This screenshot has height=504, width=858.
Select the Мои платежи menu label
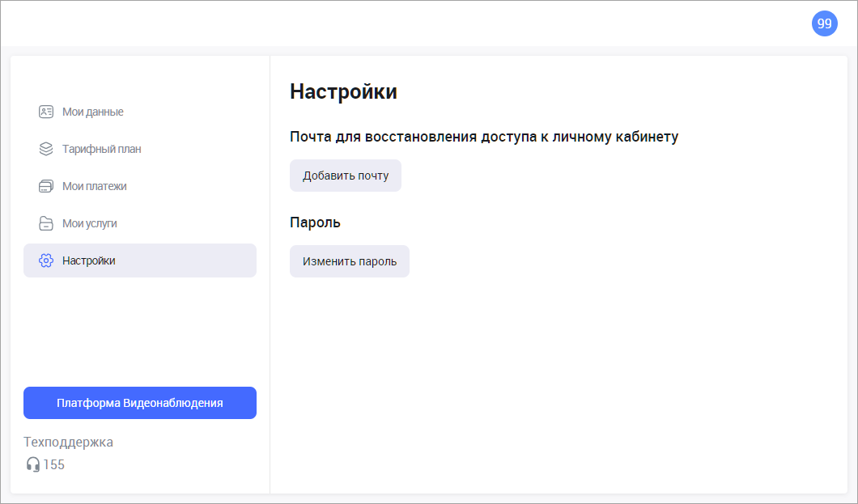pos(95,186)
